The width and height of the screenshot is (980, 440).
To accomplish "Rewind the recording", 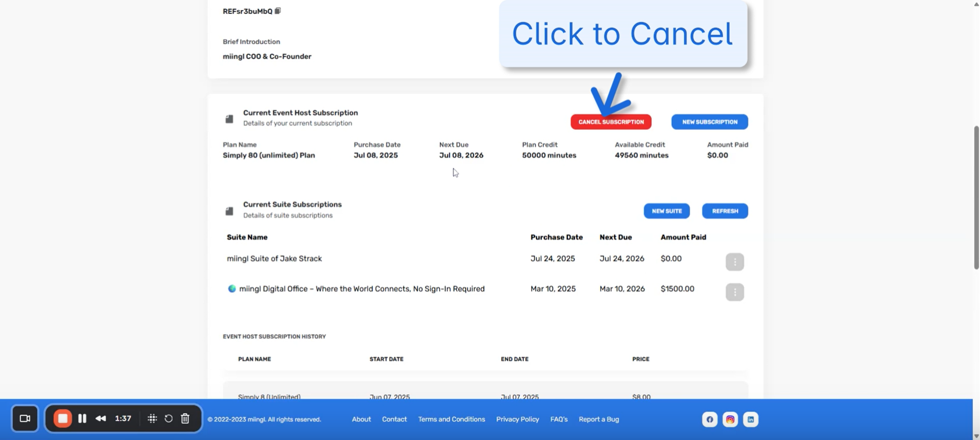I will pos(101,418).
